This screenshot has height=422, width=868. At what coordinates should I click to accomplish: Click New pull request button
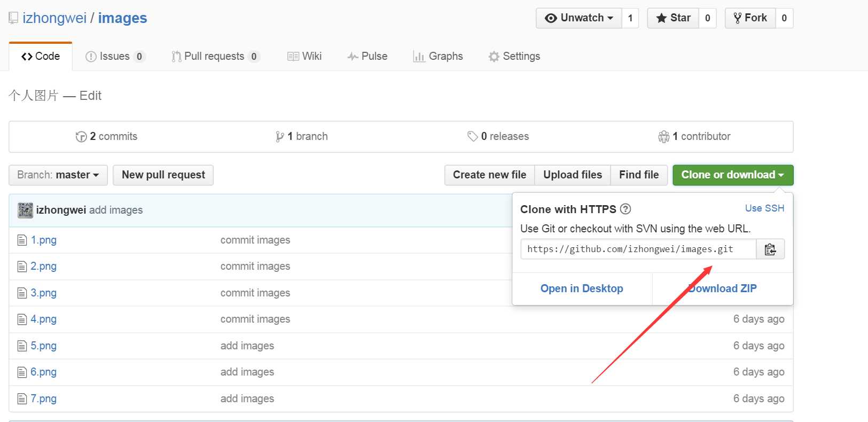(163, 175)
